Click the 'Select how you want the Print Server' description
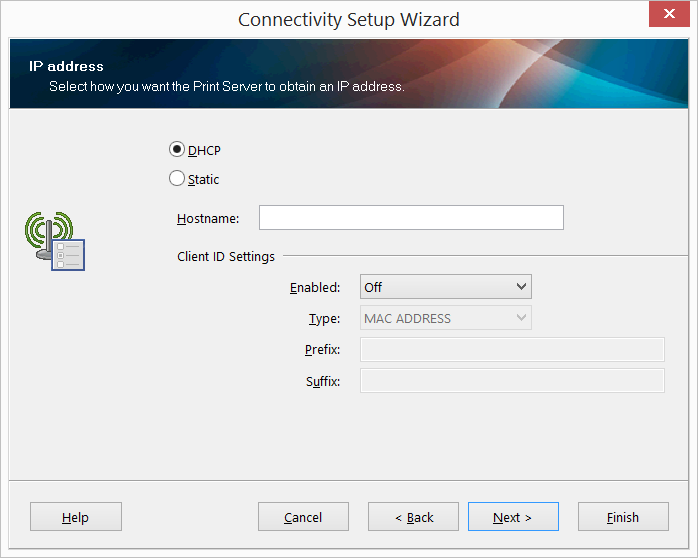This screenshot has width=698, height=558. pyautogui.click(x=227, y=86)
